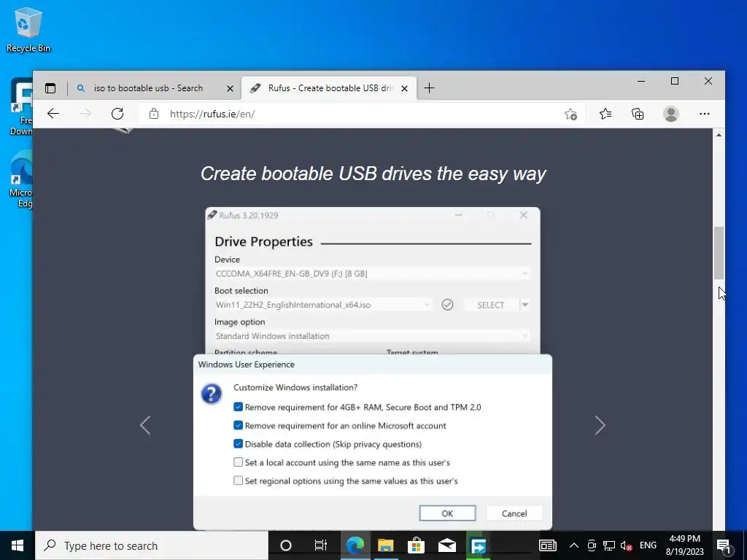Open ENG language indicator in tray
747x560 pixels.
pos(648,545)
